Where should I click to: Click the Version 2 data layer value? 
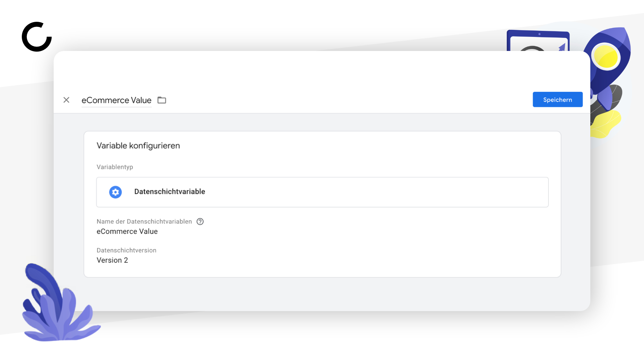point(112,260)
